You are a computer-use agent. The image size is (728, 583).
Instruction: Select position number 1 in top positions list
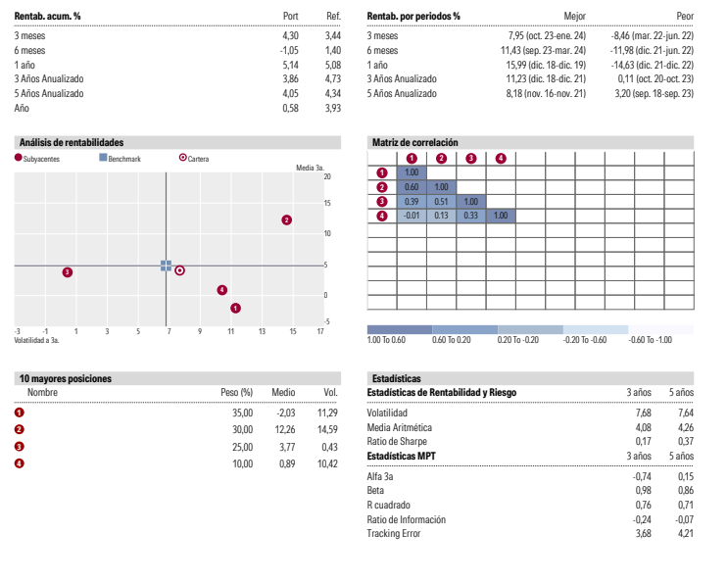[x=19, y=413]
